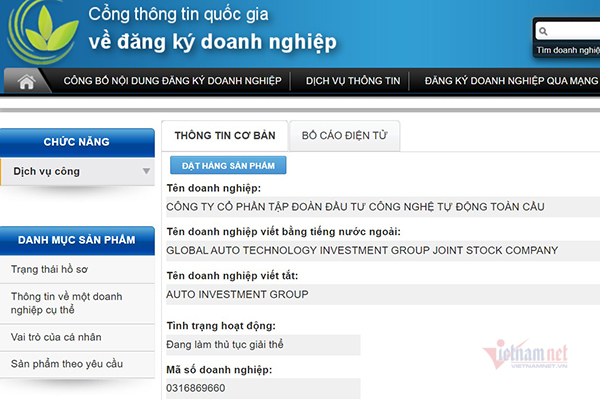Click the Danh mục sản phẩm sidebar header

tap(76, 239)
